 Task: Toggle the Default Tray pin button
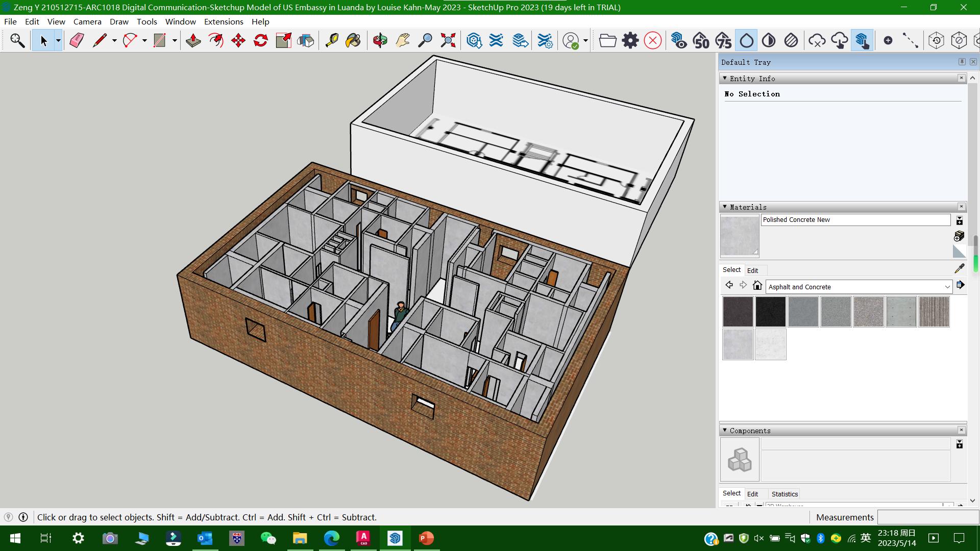tap(962, 62)
